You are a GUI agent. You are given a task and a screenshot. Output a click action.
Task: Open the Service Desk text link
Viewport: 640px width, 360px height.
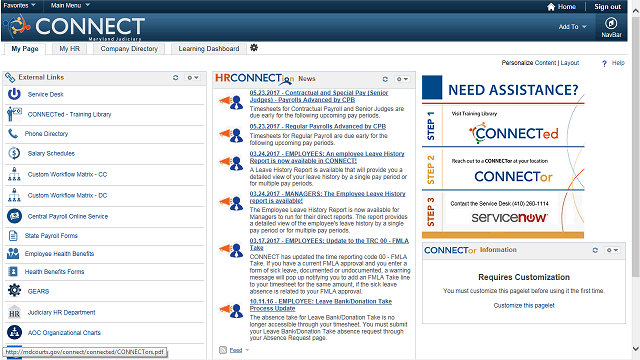pyautogui.click(x=45, y=94)
